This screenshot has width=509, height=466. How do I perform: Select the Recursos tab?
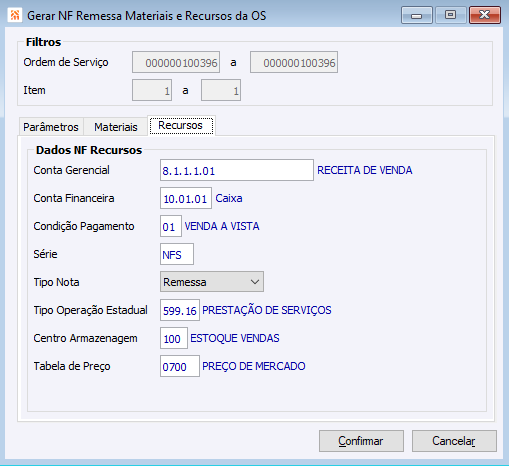point(181,126)
